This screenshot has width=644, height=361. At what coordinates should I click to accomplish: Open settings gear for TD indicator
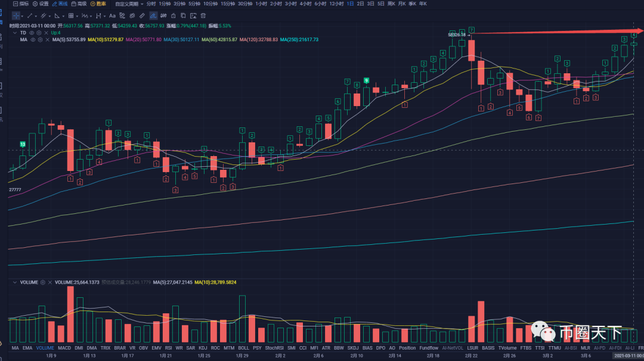click(x=39, y=33)
